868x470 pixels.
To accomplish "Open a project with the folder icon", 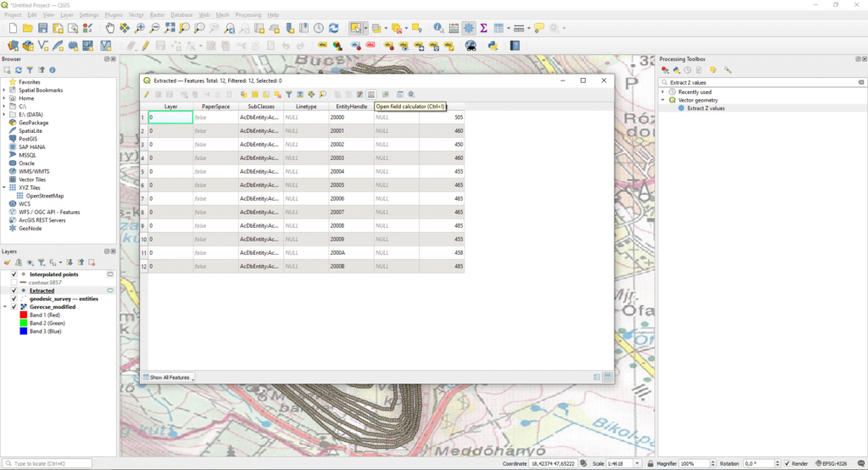I will click(28, 28).
